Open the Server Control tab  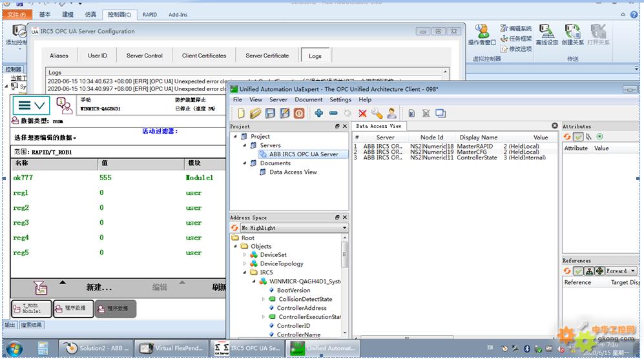tap(145, 56)
